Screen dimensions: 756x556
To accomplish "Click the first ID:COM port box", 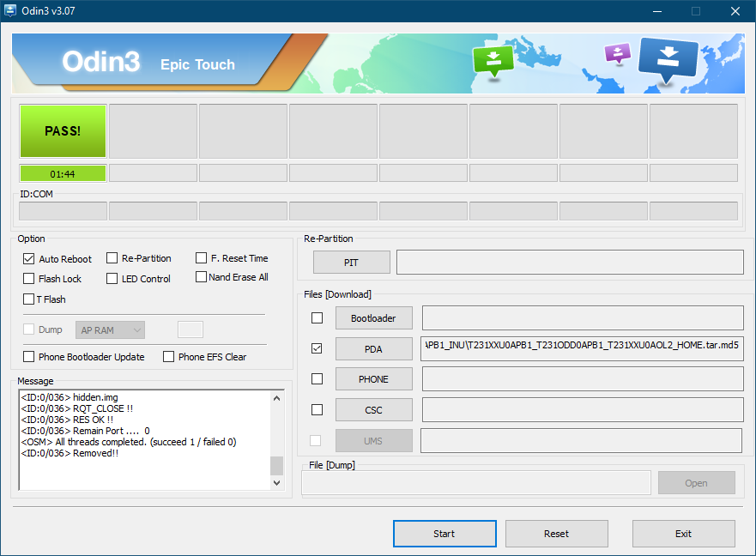I will pyautogui.click(x=63, y=211).
